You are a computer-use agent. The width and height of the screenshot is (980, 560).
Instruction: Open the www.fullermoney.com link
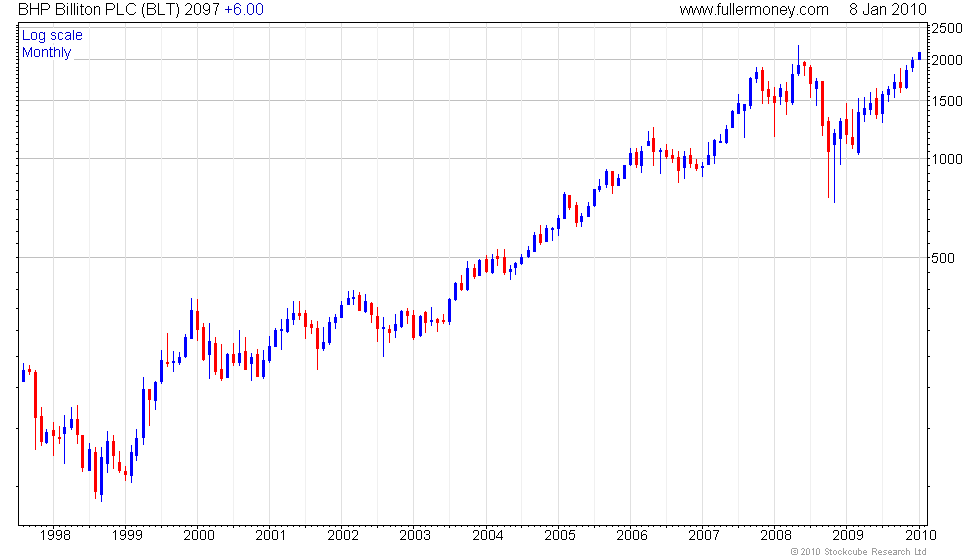tap(754, 9)
